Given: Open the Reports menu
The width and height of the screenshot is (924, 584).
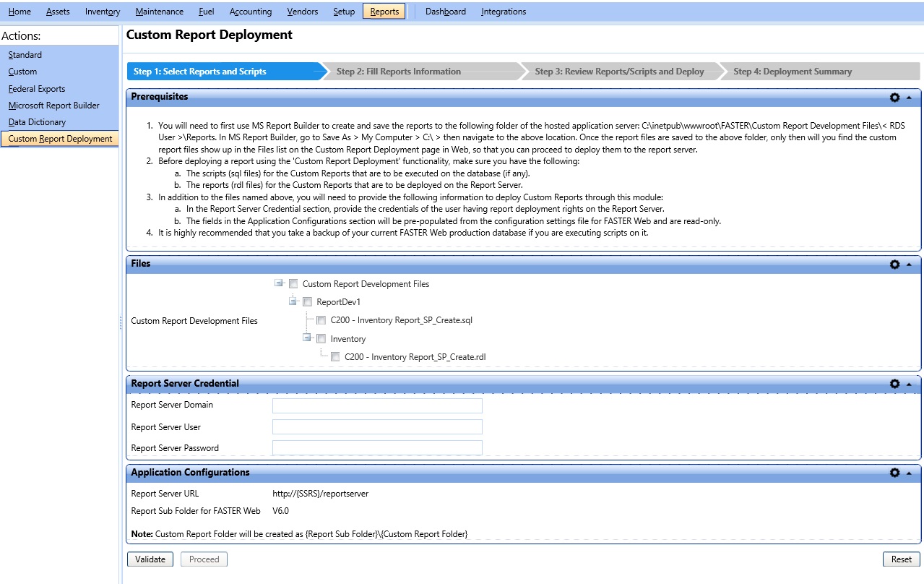Looking at the screenshot, I should point(384,12).
